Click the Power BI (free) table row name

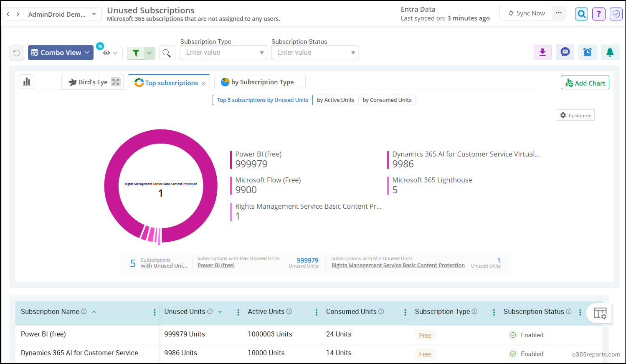(43, 334)
